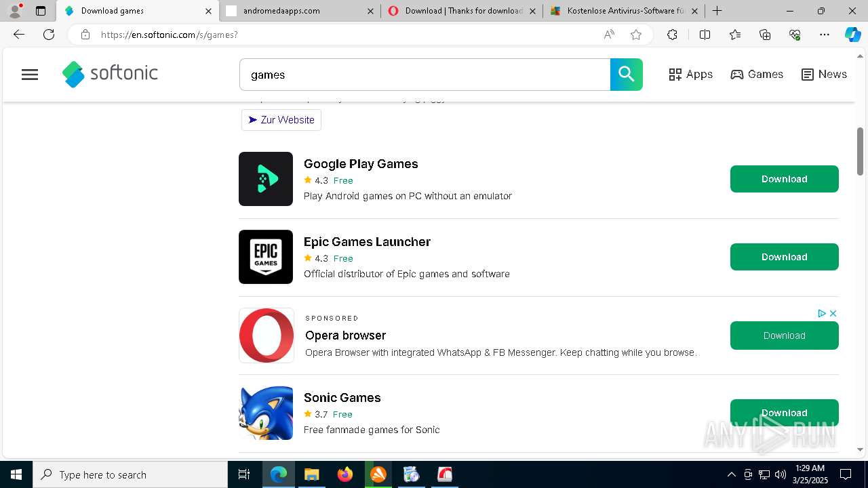The image size is (868, 488).
Task: Open Copilot sidebar icon
Action: 852,35
